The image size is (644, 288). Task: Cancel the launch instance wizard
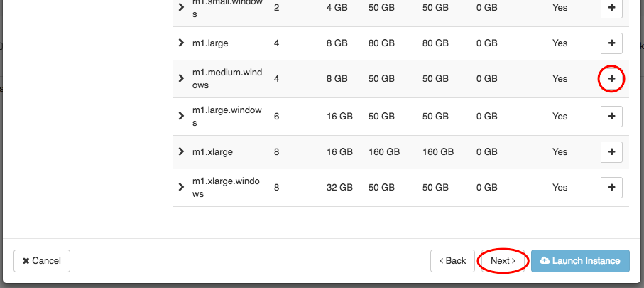(x=42, y=261)
